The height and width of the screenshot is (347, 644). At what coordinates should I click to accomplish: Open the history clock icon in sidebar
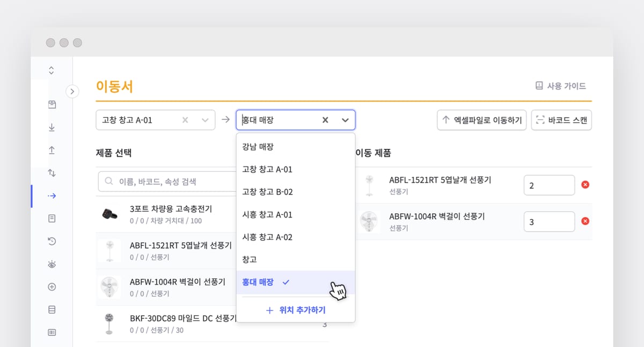click(52, 242)
